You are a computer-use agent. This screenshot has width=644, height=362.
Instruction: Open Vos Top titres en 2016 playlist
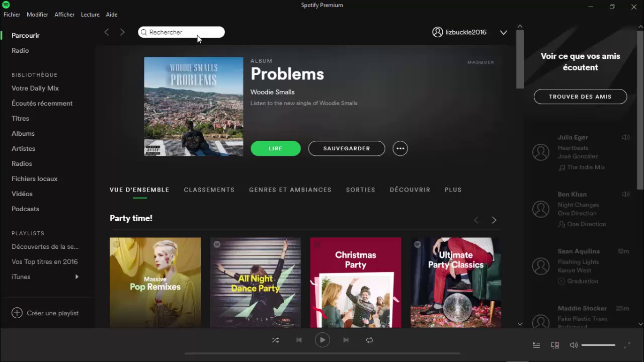[x=45, y=261]
